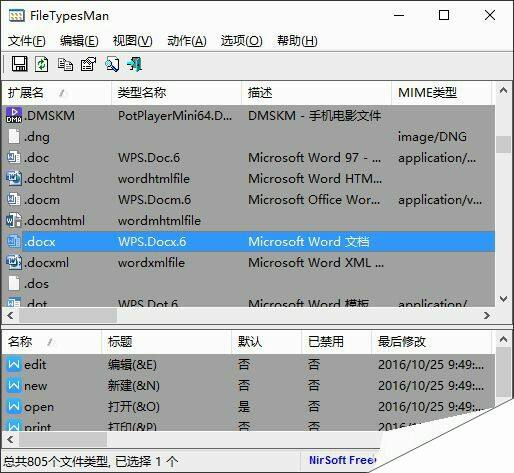Select the WPS.Docx.6 type name
Screen dimensions: 514x473
point(152,241)
